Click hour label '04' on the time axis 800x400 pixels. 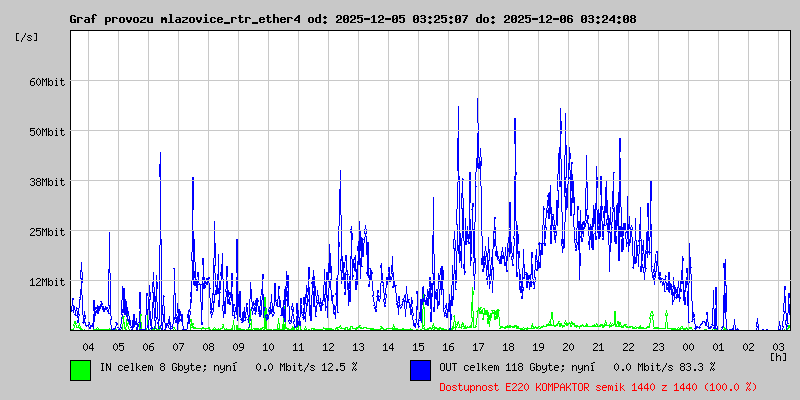click(88, 347)
